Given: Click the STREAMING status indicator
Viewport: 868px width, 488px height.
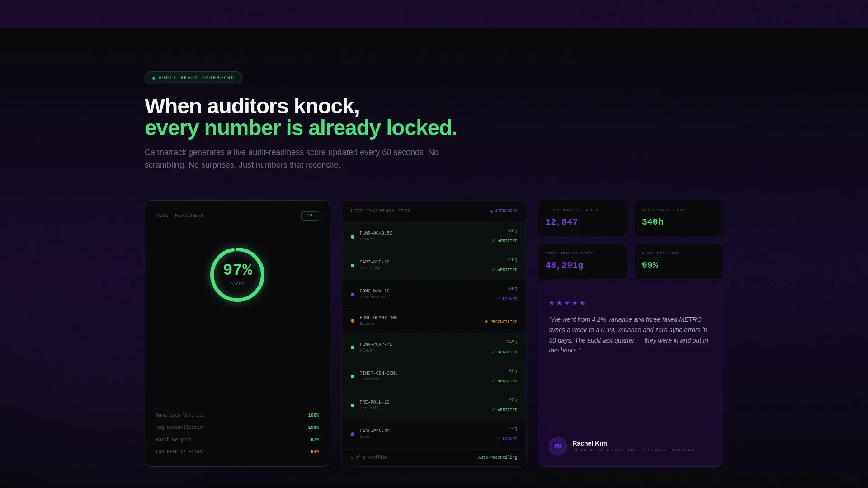Looking at the screenshot, I should point(504,211).
